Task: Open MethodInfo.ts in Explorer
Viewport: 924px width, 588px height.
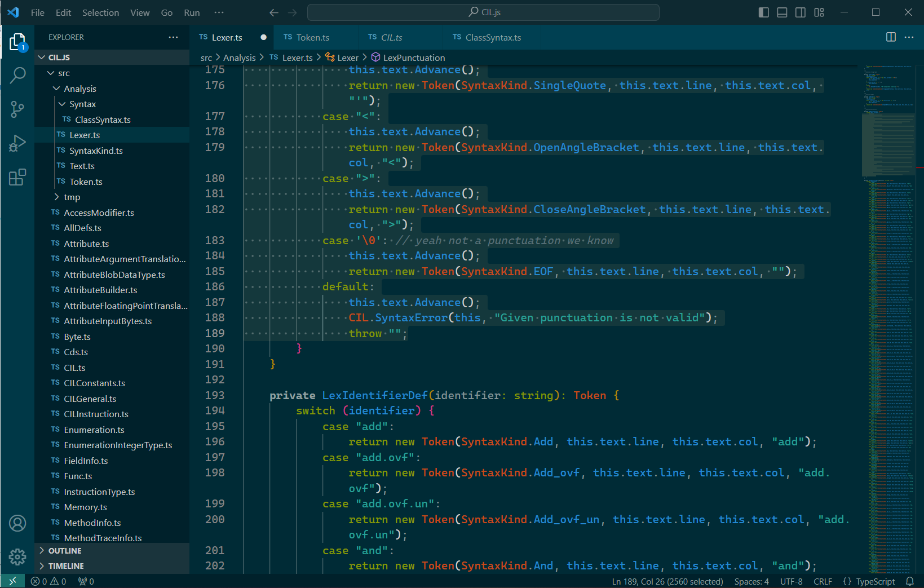Action: click(112, 523)
